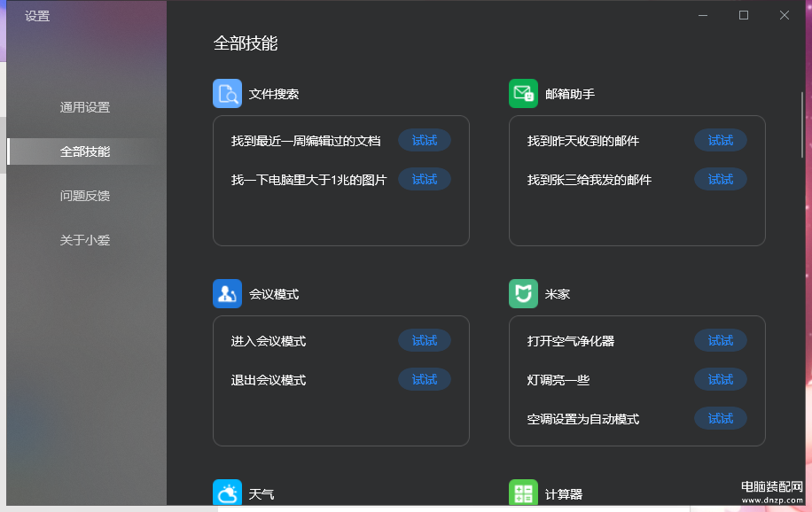812x512 pixels.
Task: Try the 找到昨天收到的邮件 skill
Action: tap(720, 141)
